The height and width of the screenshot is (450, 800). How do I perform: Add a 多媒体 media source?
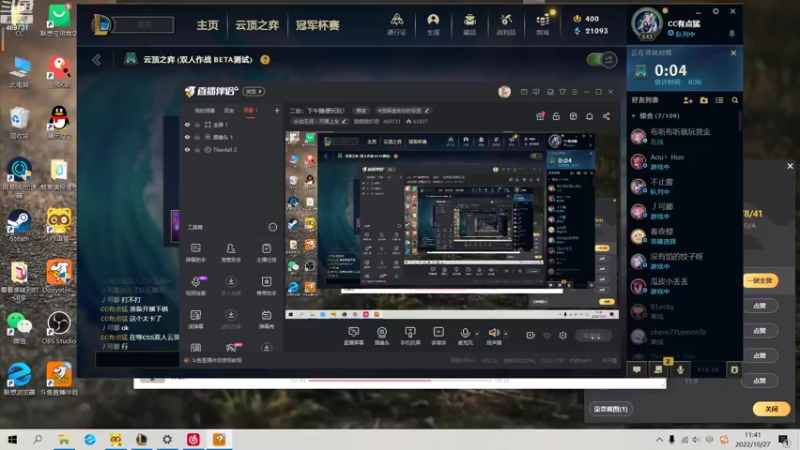pyautogui.click(x=438, y=336)
